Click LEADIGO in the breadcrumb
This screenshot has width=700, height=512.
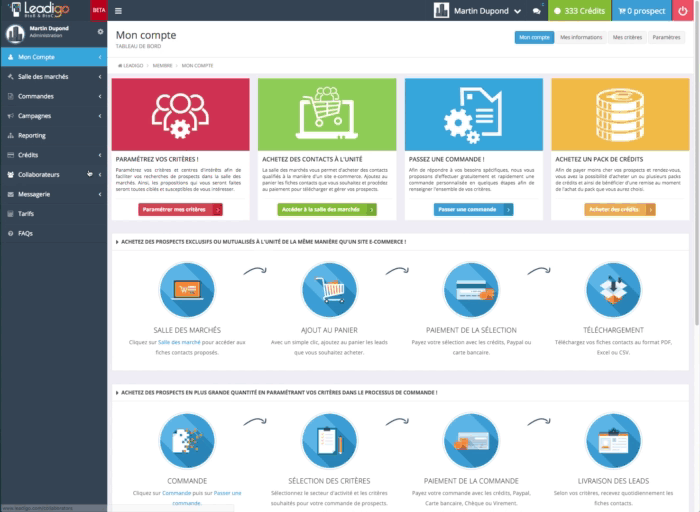tap(131, 66)
